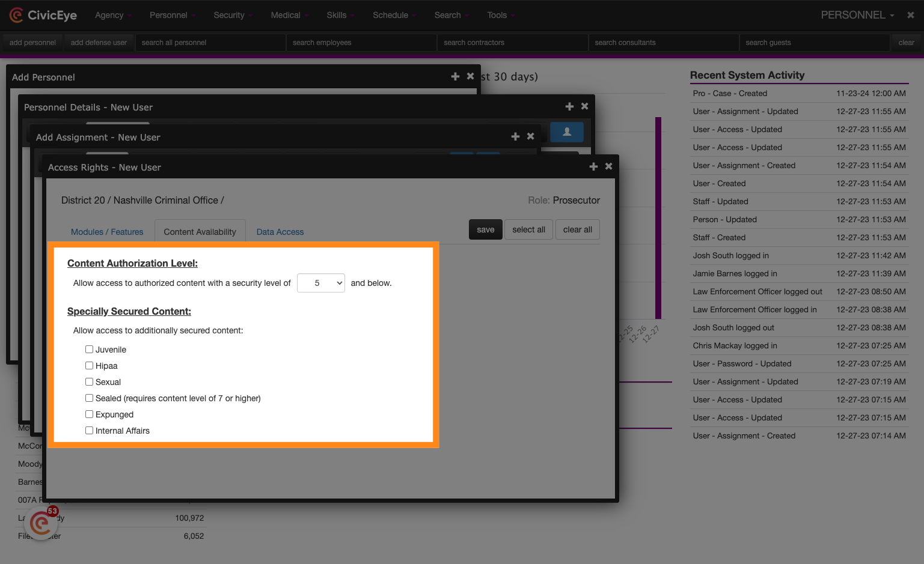Click add defense user button
This screenshot has width=924, height=564.
(99, 43)
